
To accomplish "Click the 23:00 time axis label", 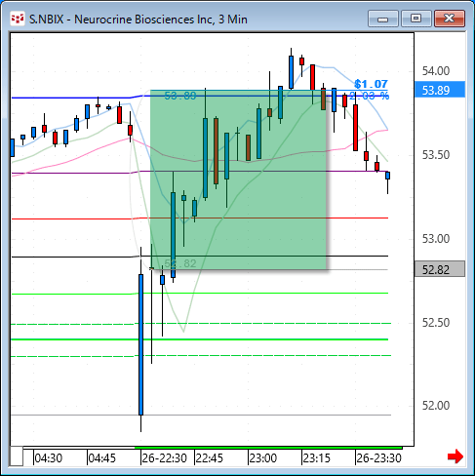I will tap(262, 458).
